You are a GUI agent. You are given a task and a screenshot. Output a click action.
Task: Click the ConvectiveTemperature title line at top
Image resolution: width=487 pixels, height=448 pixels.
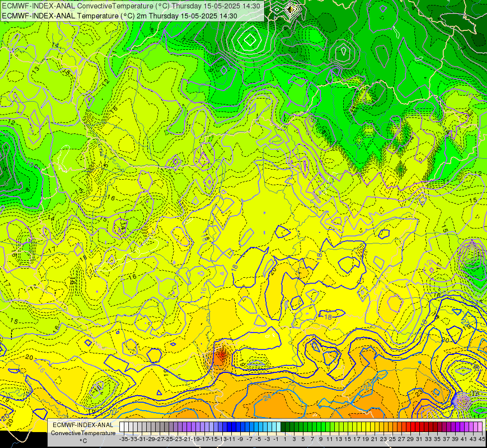131,5
